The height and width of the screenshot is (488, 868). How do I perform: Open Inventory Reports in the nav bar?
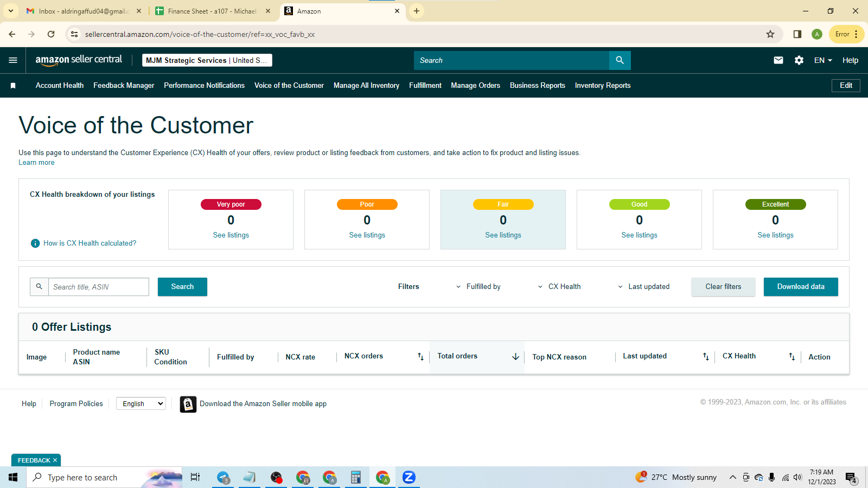pyautogui.click(x=603, y=86)
